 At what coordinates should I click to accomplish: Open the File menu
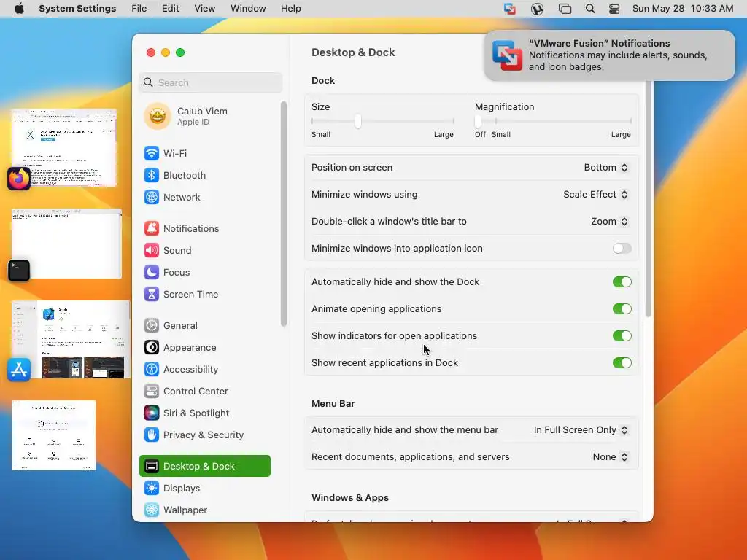tap(139, 9)
